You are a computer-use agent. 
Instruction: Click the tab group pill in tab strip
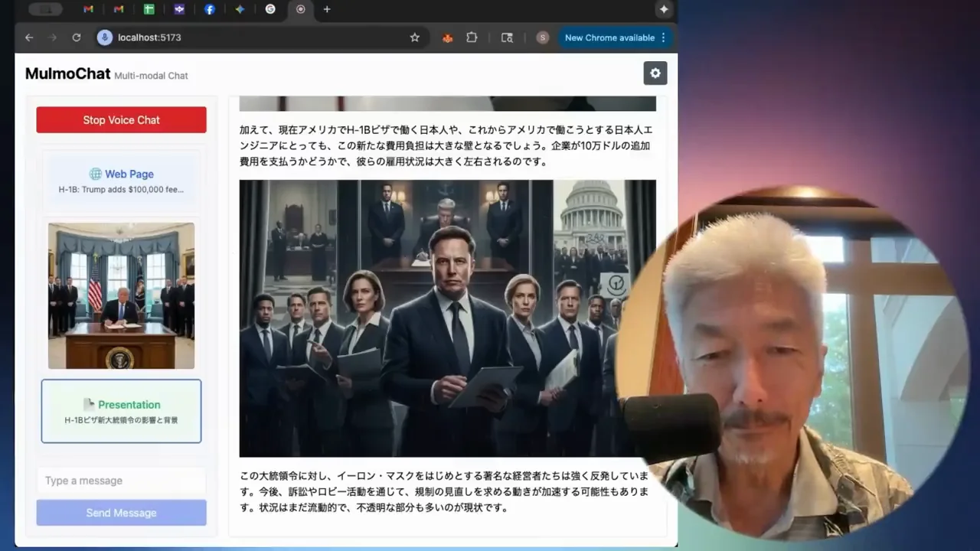tap(45, 9)
